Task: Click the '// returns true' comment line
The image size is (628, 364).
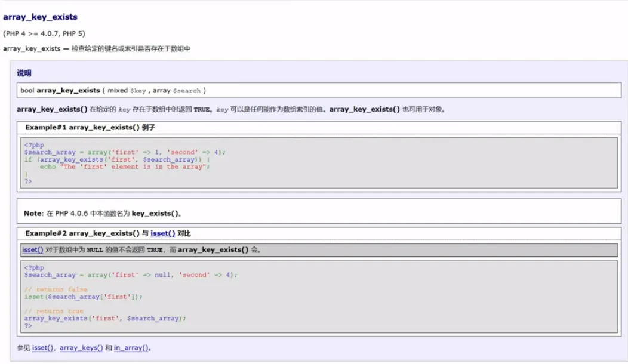Action: click(x=54, y=311)
